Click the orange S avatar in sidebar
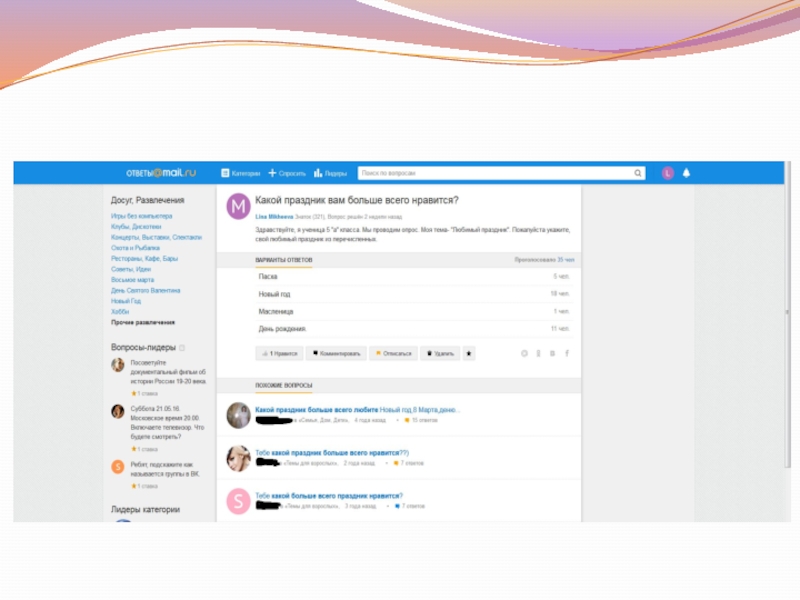Image resolution: width=800 pixels, height=600 pixels. [x=118, y=466]
